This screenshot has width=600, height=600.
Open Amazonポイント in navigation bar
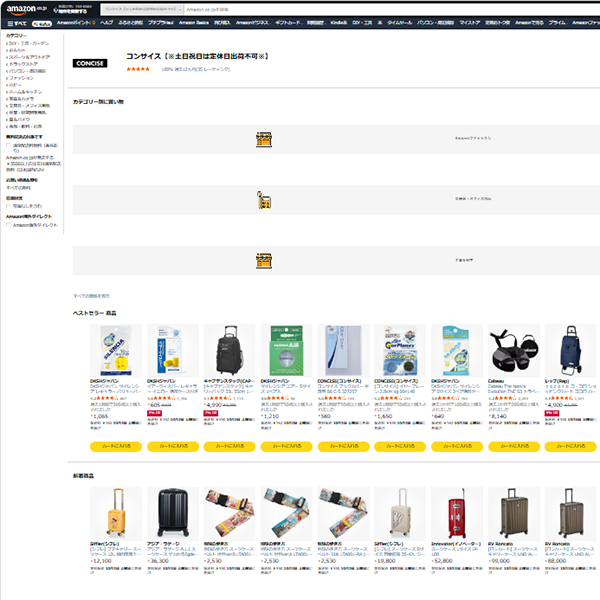pos(76,23)
